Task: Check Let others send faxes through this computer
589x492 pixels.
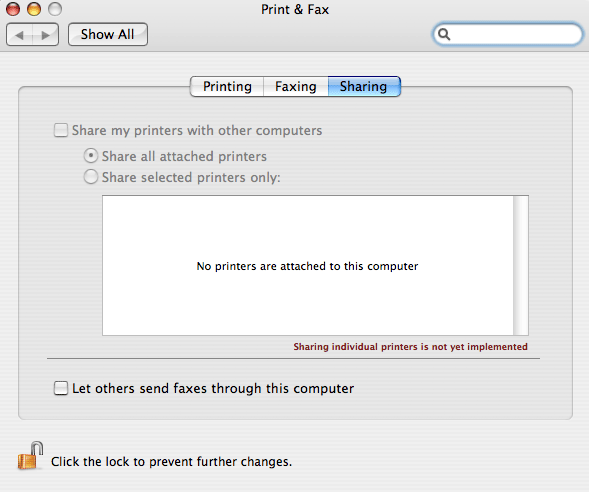Action: pos(61,388)
